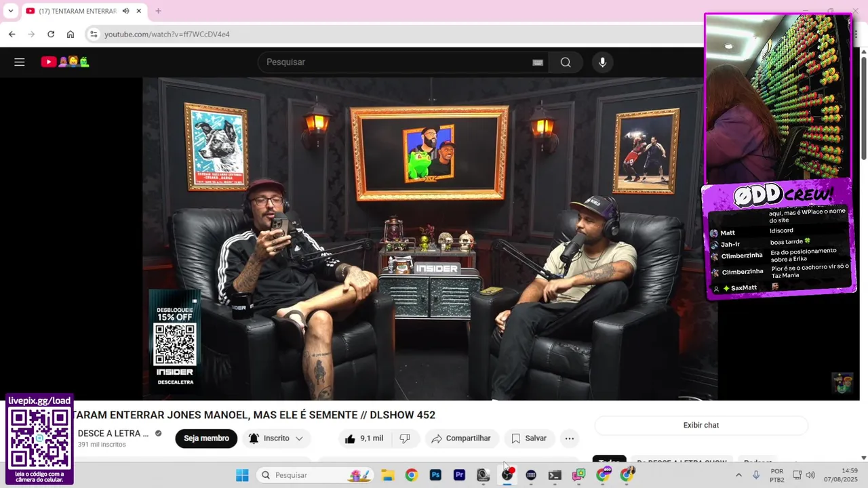Click the 391 mil inscritos text

102,445
